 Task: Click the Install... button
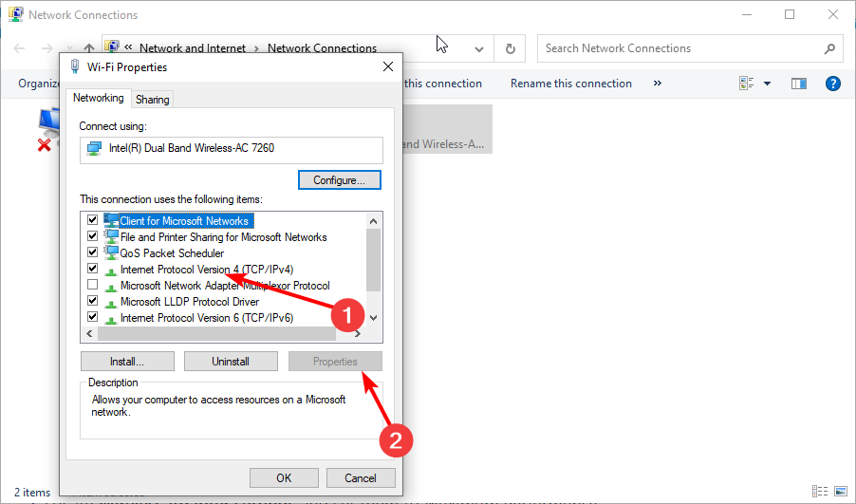pos(127,362)
